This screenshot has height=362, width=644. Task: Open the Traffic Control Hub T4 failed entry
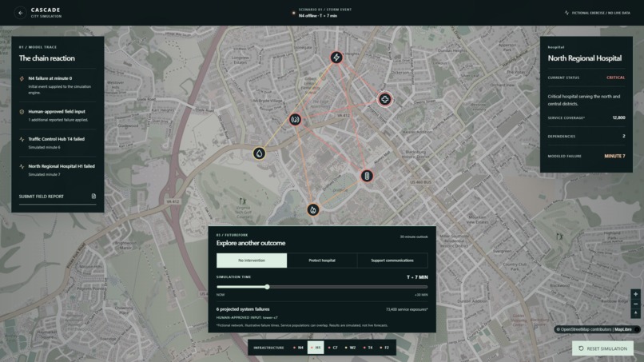point(58,142)
